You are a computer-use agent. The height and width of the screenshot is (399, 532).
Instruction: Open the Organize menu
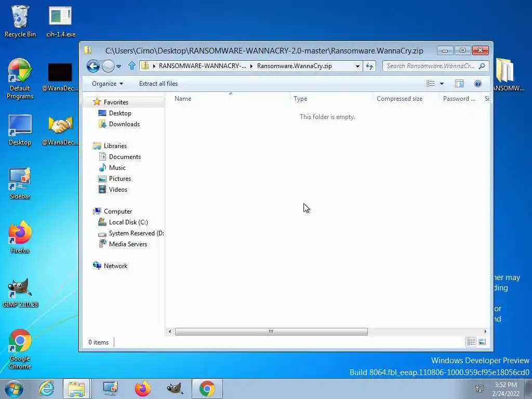[x=107, y=84]
